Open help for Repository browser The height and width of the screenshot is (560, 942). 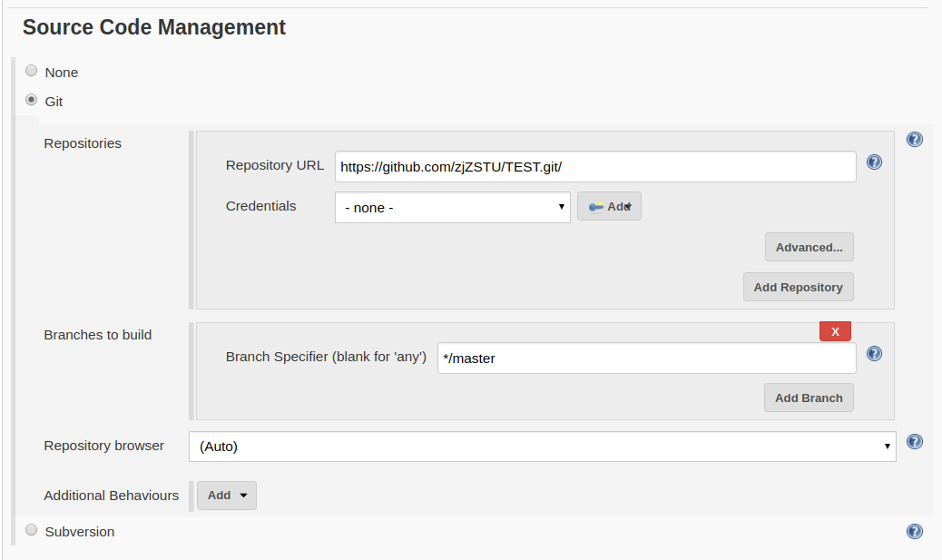pyautogui.click(x=915, y=442)
